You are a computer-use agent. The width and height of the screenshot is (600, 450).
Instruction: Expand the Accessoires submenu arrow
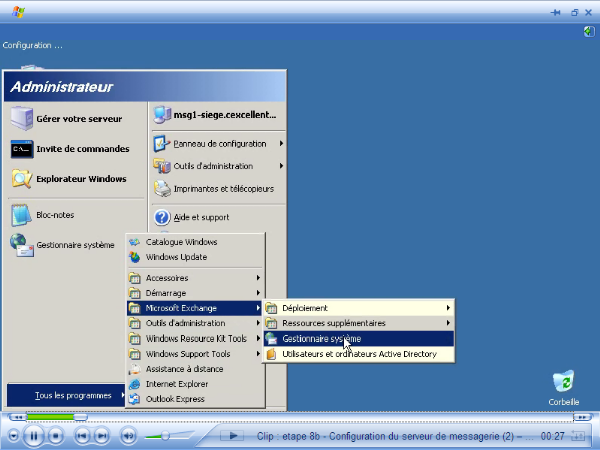pos(258,278)
